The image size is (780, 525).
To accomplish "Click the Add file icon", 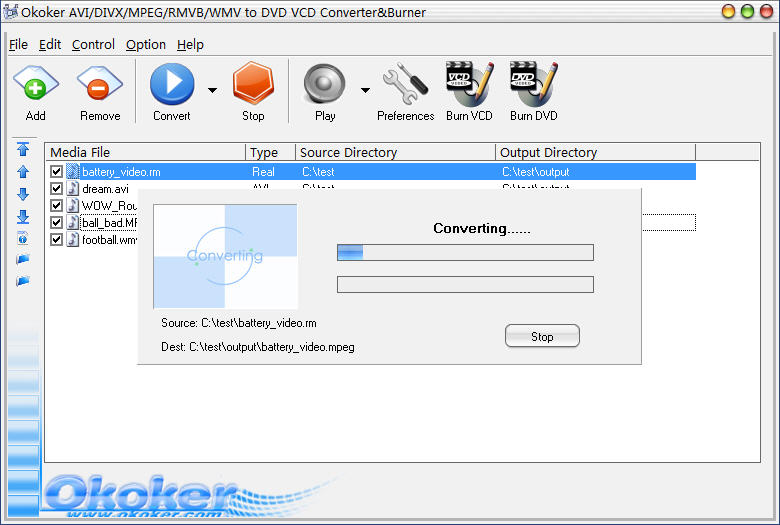I will (x=35, y=84).
